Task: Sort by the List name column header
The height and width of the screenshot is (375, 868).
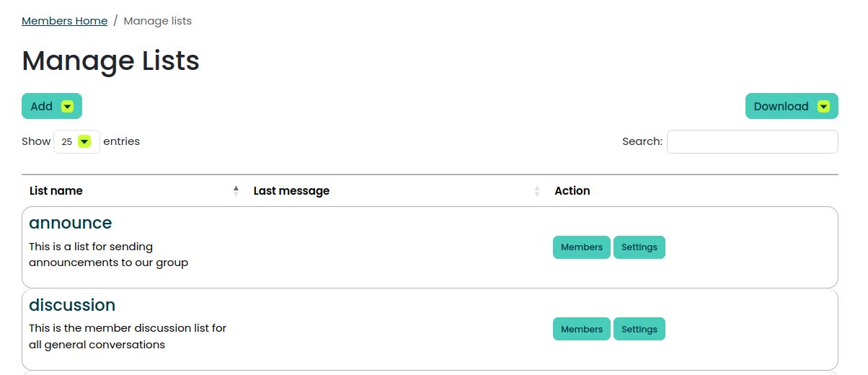Action: tap(56, 191)
